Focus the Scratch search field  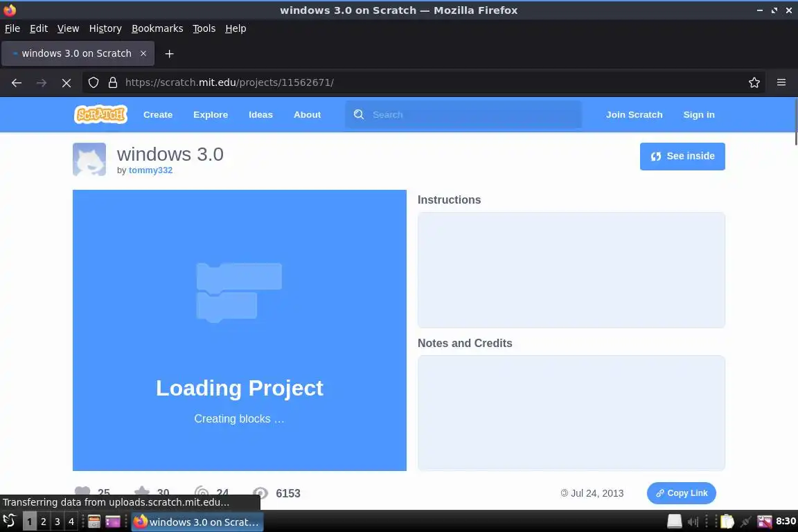click(x=463, y=114)
